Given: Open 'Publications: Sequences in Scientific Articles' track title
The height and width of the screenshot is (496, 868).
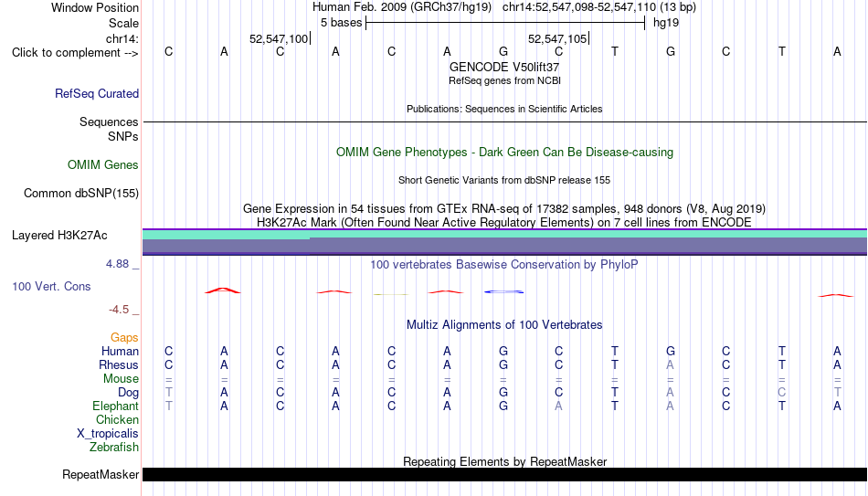Looking at the screenshot, I should point(504,109).
